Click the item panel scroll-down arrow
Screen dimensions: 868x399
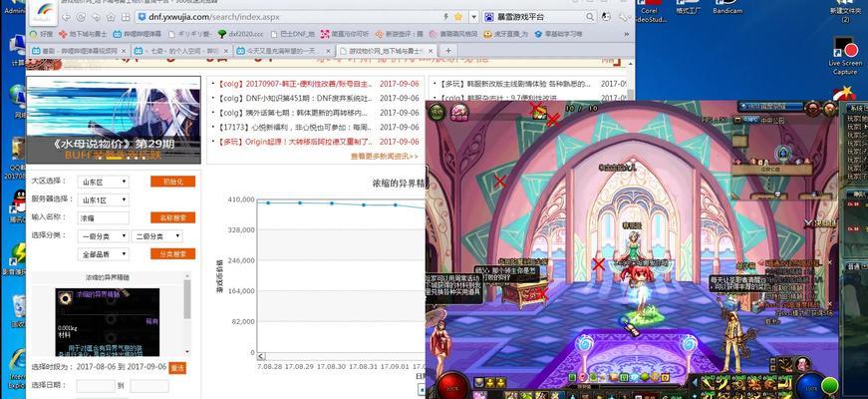[187, 351]
